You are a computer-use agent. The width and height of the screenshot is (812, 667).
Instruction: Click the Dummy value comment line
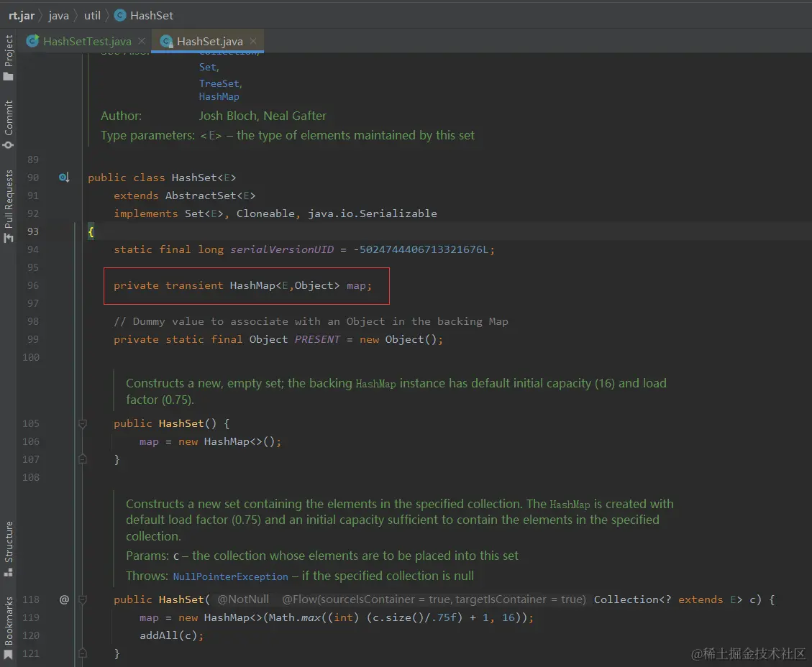[311, 321]
